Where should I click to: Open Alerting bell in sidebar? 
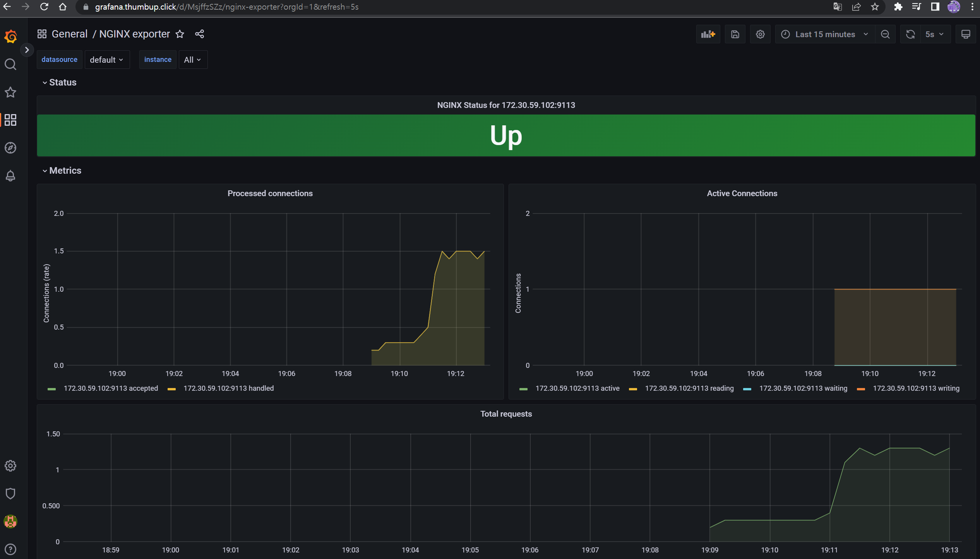click(x=10, y=176)
